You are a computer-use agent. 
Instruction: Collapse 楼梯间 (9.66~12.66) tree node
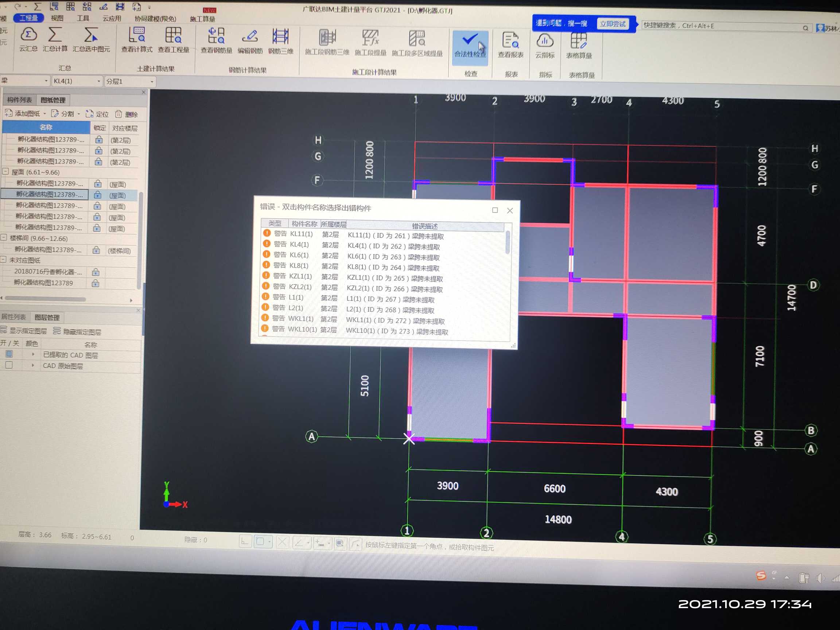point(4,238)
